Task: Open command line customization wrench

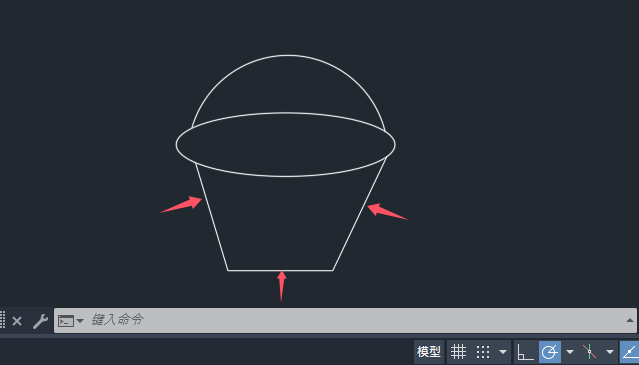Action: pos(40,321)
